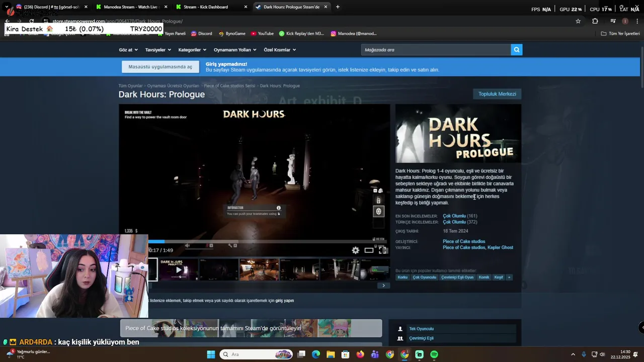Open File Explorer from the taskbar
The width and height of the screenshot is (644, 362).
331,354
